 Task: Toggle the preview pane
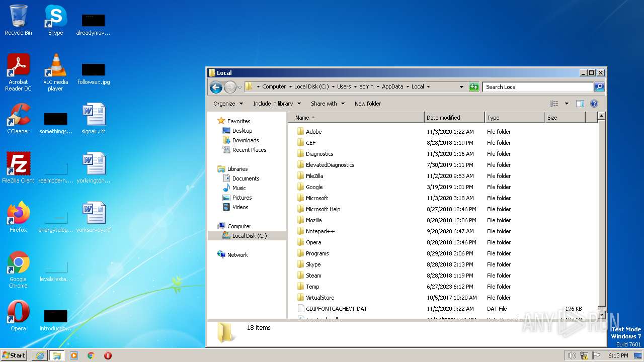580,104
